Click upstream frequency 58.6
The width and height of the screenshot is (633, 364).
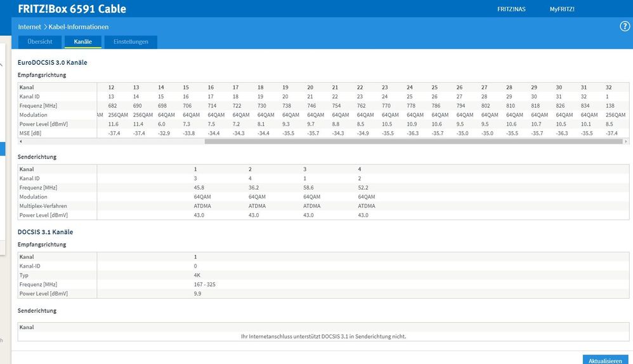pos(308,188)
